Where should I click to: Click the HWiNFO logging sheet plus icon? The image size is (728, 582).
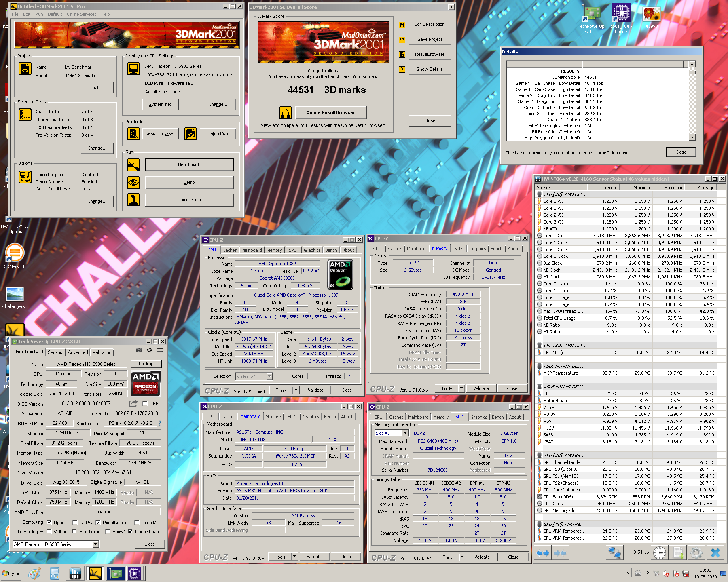click(x=678, y=552)
